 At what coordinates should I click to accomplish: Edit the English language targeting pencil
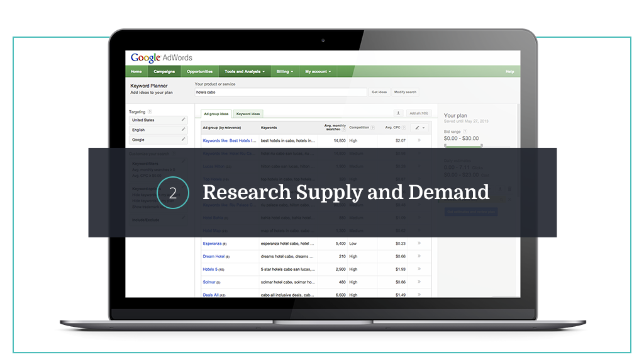pyautogui.click(x=183, y=130)
